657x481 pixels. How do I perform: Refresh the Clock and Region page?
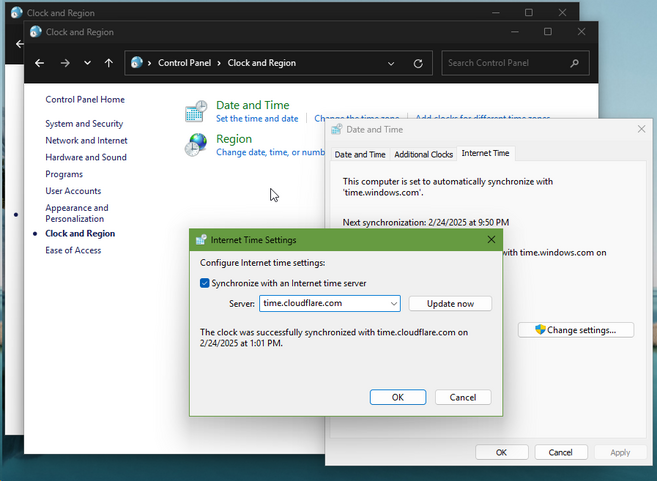point(418,64)
